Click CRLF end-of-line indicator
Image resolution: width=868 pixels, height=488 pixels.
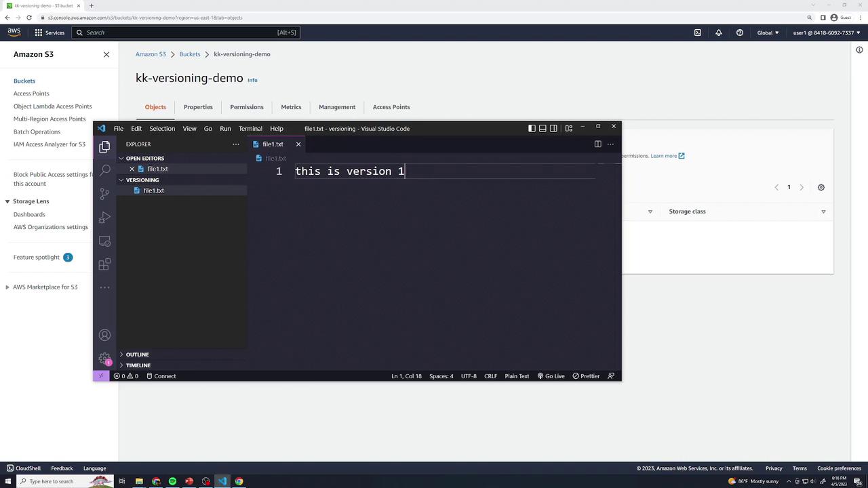(x=490, y=376)
